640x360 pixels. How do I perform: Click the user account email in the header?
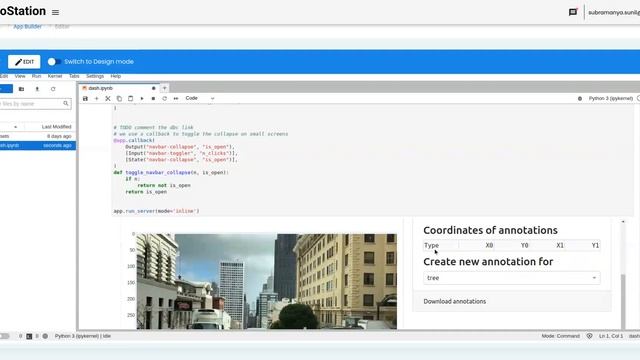point(614,13)
